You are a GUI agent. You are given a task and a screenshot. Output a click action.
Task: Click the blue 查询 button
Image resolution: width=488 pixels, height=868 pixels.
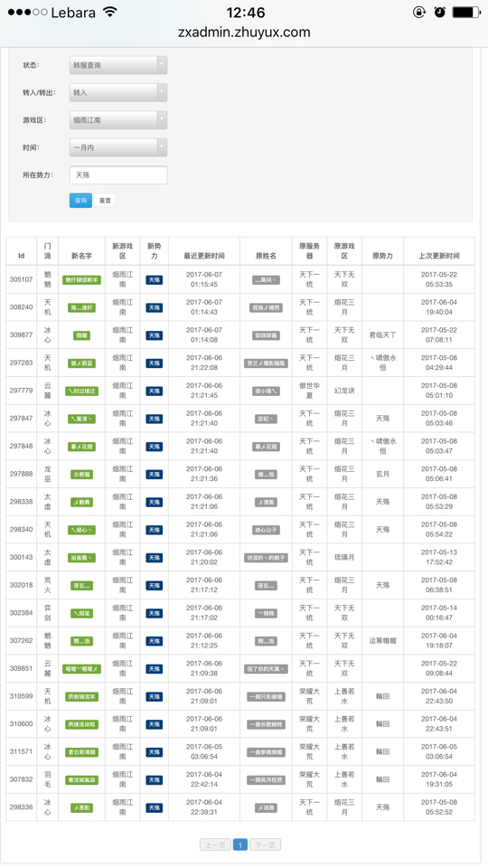tap(80, 201)
